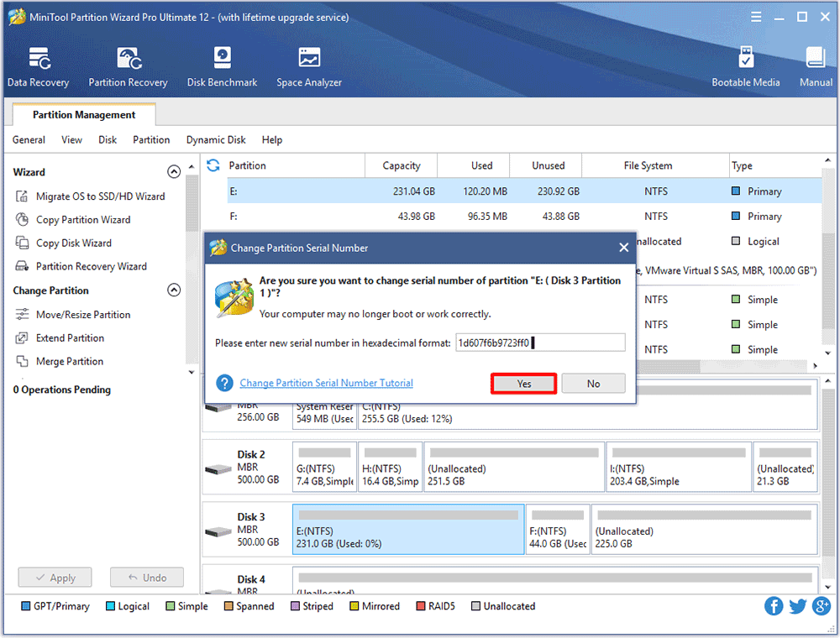The width and height of the screenshot is (840, 638).
Task: Collapse the Wizard section
Action: coord(174,171)
